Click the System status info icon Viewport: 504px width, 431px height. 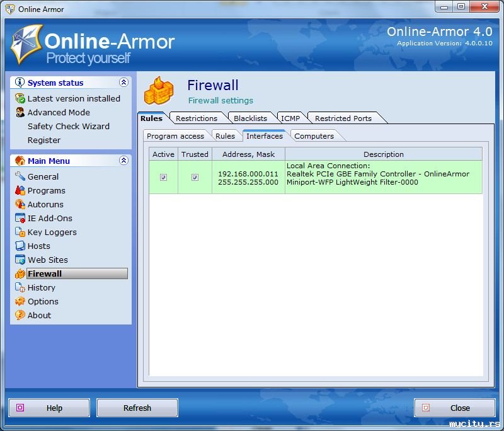pos(20,83)
